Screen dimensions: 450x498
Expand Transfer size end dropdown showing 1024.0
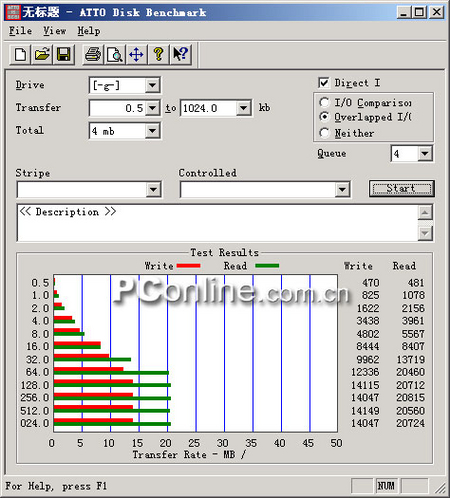244,108
